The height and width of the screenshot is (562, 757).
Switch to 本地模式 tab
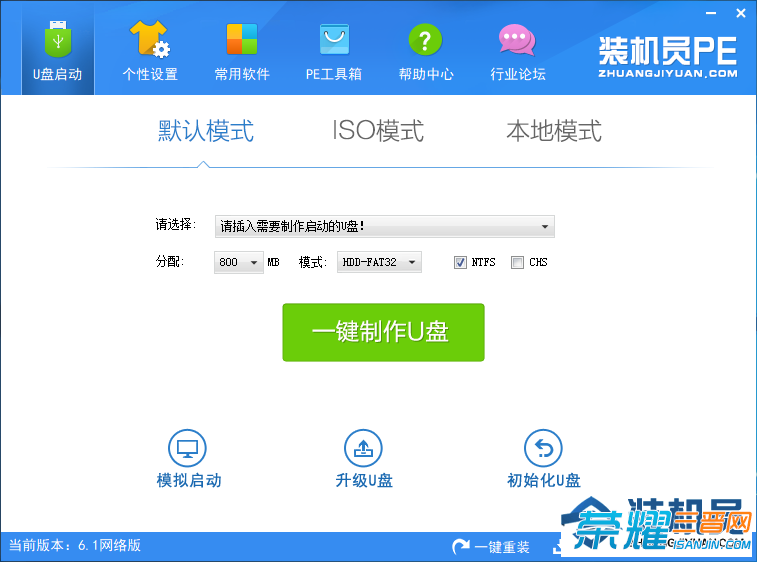coord(554,131)
